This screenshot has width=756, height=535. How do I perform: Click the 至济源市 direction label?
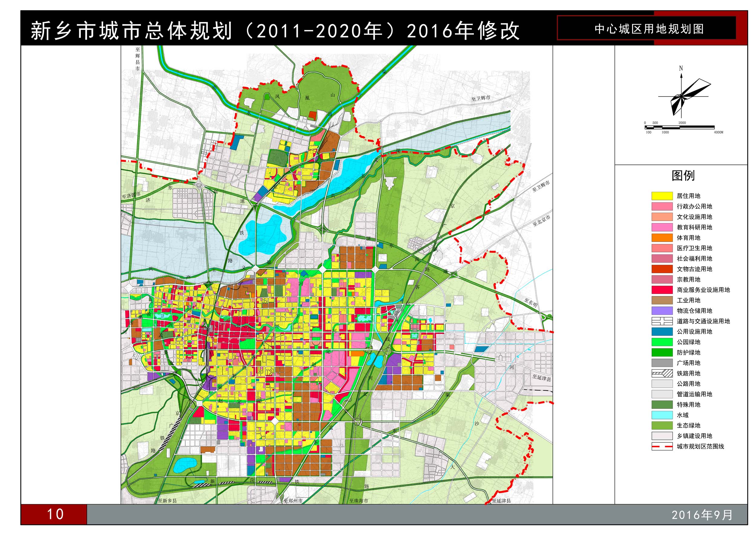(131, 195)
